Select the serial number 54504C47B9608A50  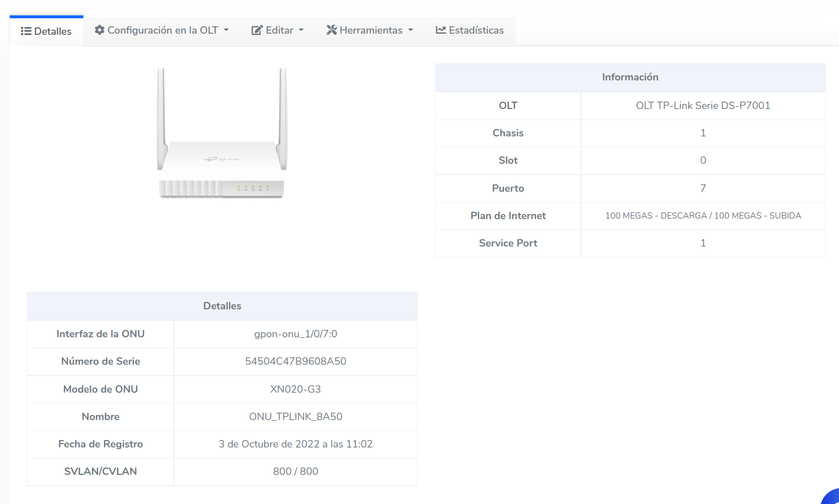point(296,361)
